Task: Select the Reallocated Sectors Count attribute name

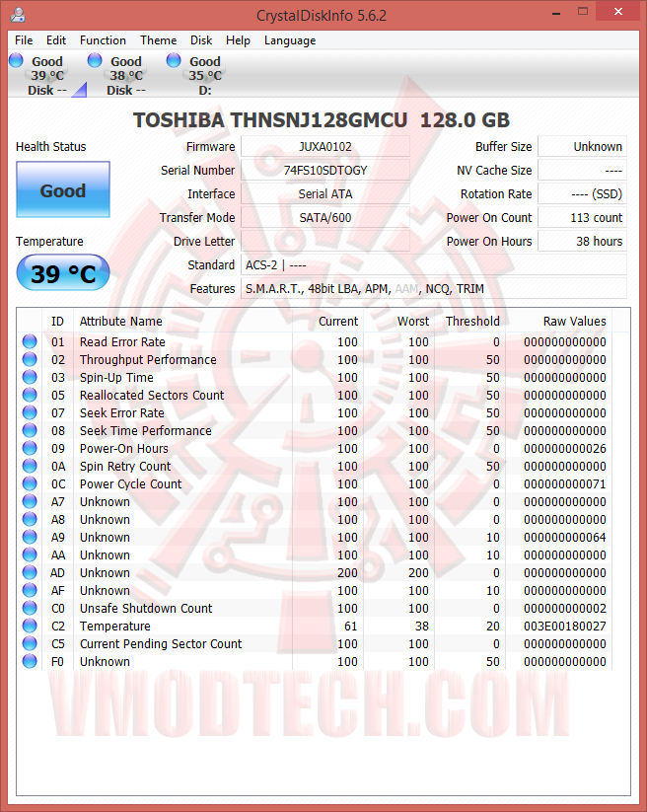Action: click(152, 395)
